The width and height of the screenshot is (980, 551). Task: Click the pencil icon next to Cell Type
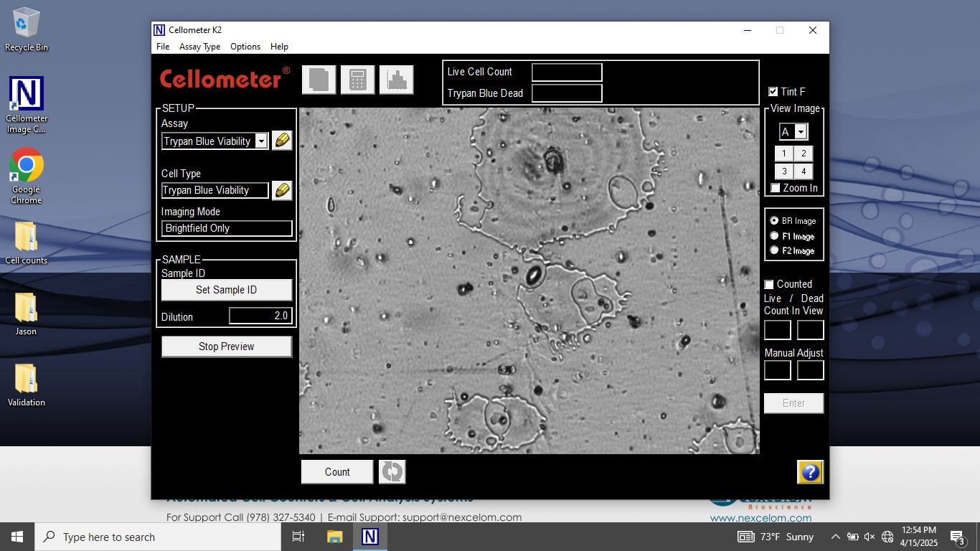coord(282,190)
